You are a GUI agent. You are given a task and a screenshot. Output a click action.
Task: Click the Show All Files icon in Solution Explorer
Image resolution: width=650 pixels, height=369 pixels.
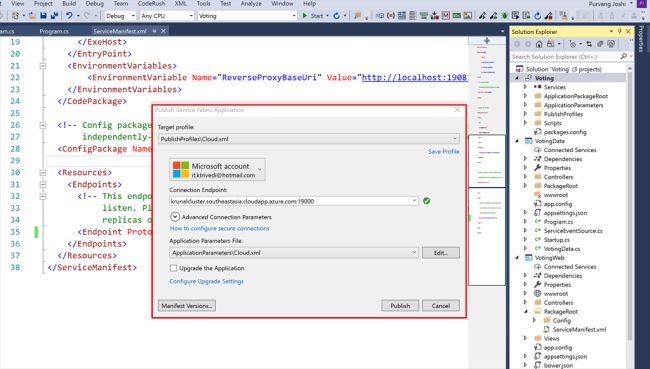coord(611,44)
